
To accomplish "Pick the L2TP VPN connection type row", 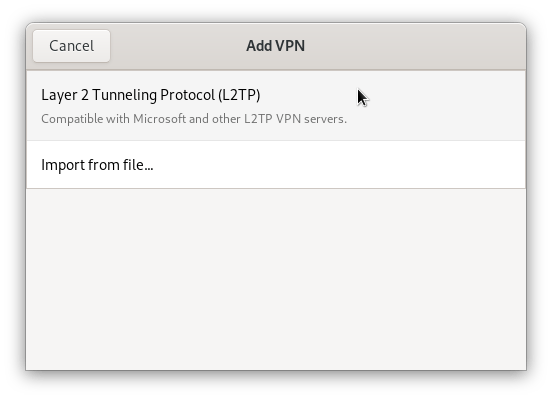I will click(276, 106).
